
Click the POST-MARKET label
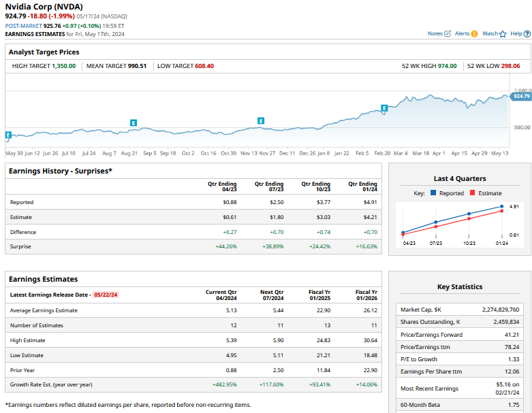click(23, 26)
